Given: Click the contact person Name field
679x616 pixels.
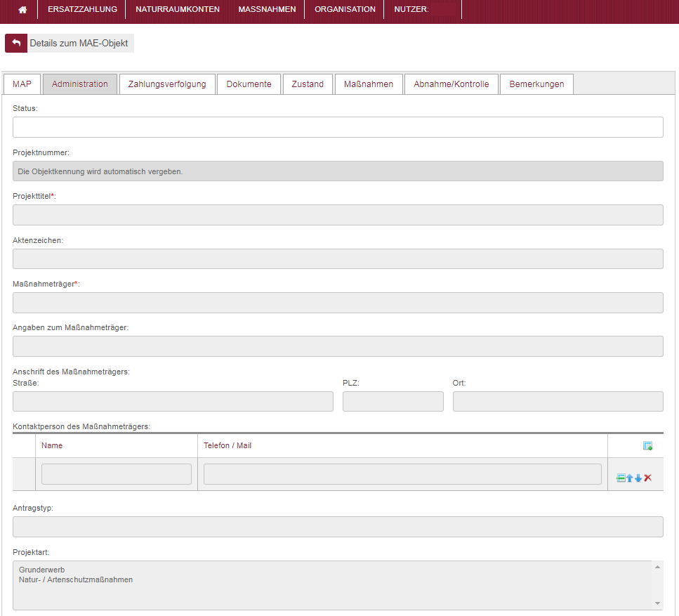Looking at the screenshot, I should tap(117, 474).
